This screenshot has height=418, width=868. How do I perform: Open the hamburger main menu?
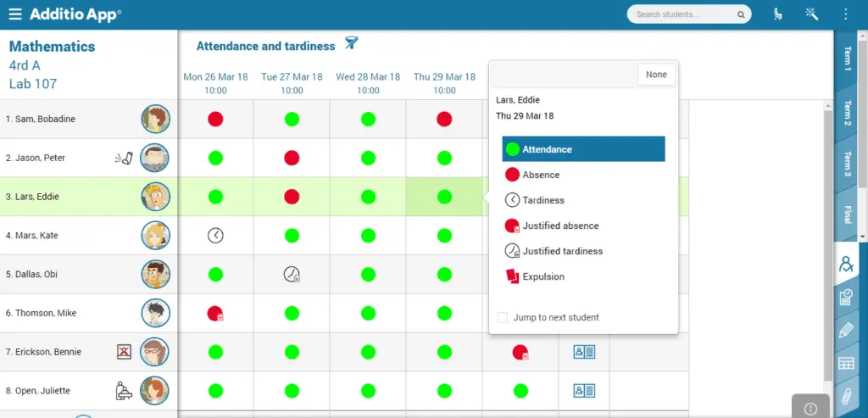[x=15, y=14]
